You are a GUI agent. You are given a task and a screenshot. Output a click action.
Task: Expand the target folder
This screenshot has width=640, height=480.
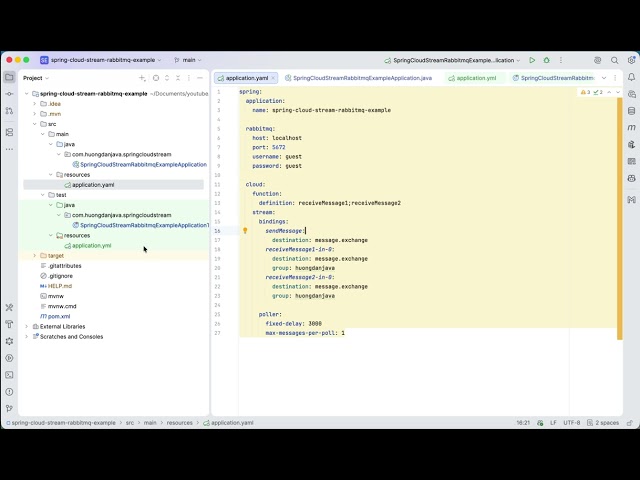point(35,256)
